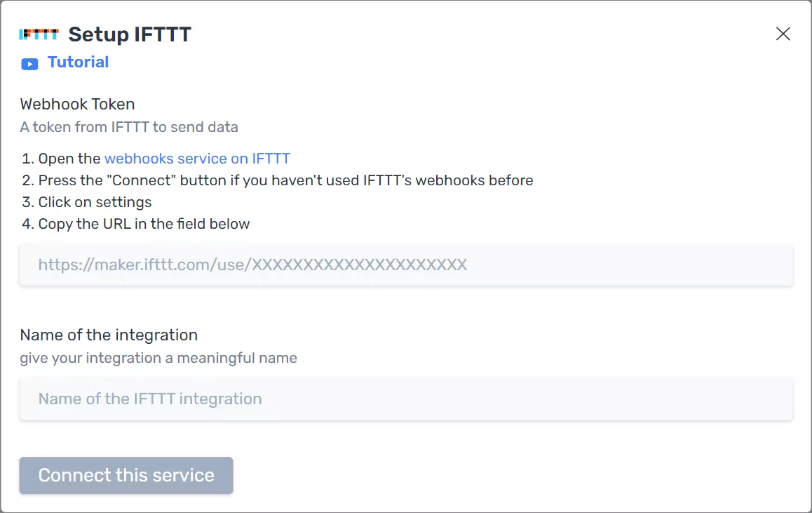Click the Setup IFTTT dialog title
Image resolution: width=812 pixels, height=513 pixels.
click(128, 34)
